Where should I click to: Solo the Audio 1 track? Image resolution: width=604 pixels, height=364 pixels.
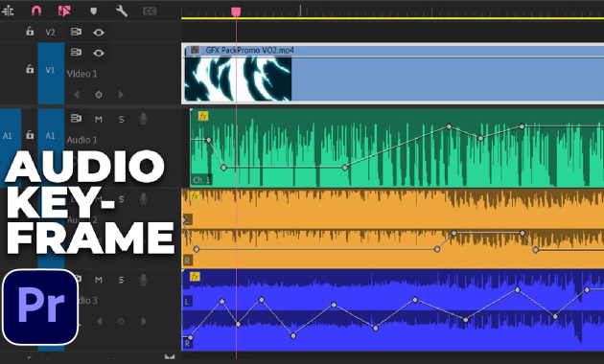click(121, 120)
